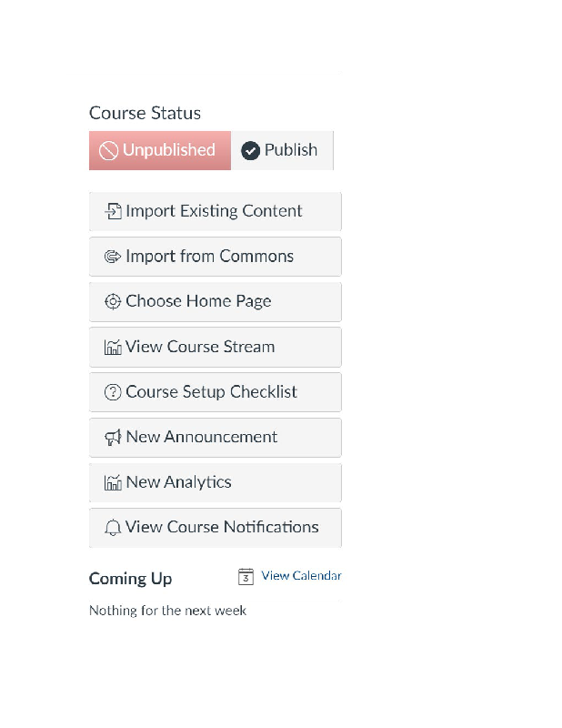Open New Analytics
562x728 pixels.
click(x=215, y=482)
